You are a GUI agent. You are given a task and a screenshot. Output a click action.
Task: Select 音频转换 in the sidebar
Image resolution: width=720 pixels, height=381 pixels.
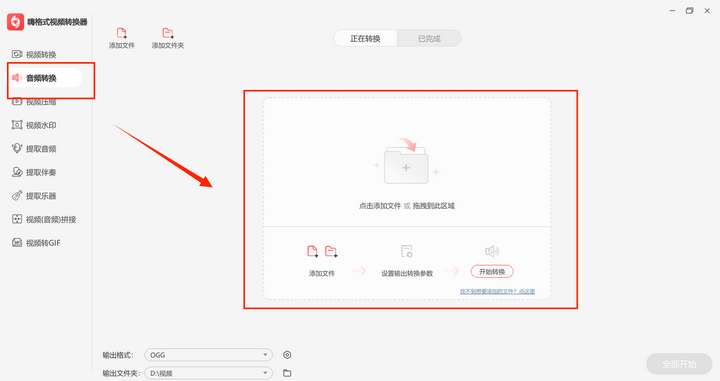click(45, 78)
